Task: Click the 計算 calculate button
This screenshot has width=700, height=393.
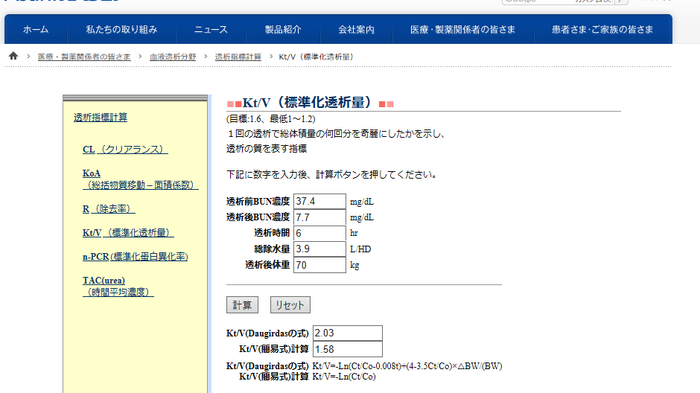Action: click(242, 305)
